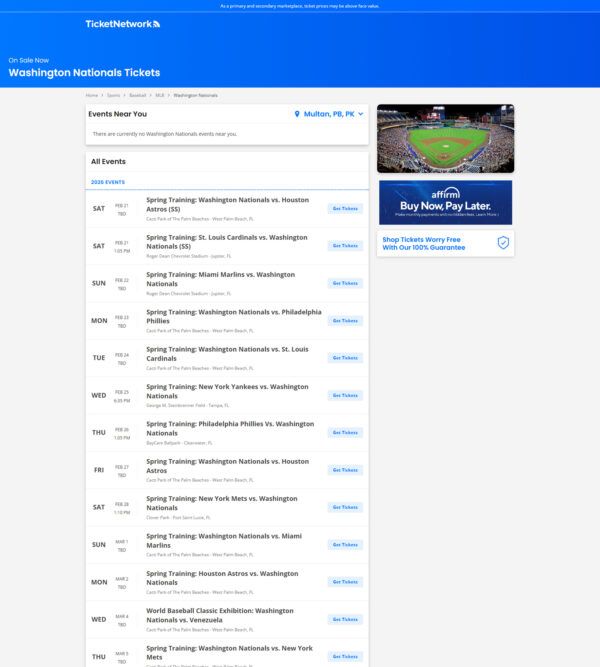The image size is (600, 667).
Task: Click the Clover Park - Port Saint Lucie venue text
Action: [x=178, y=518]
